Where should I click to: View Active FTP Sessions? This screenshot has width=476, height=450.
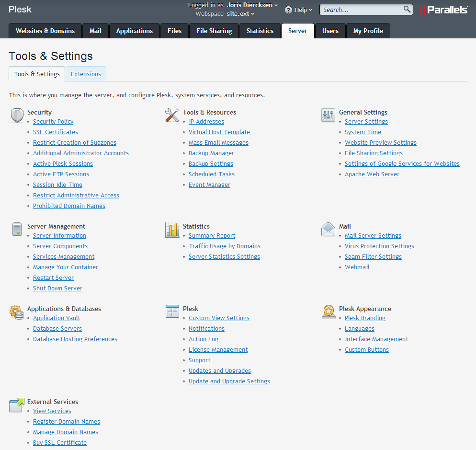tap(61, 174)
